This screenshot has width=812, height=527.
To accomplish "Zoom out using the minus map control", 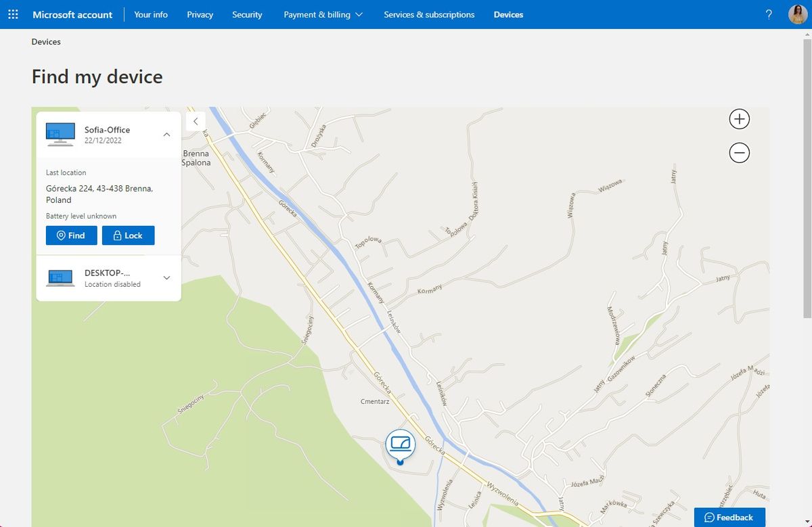I will tap(739, 152).
